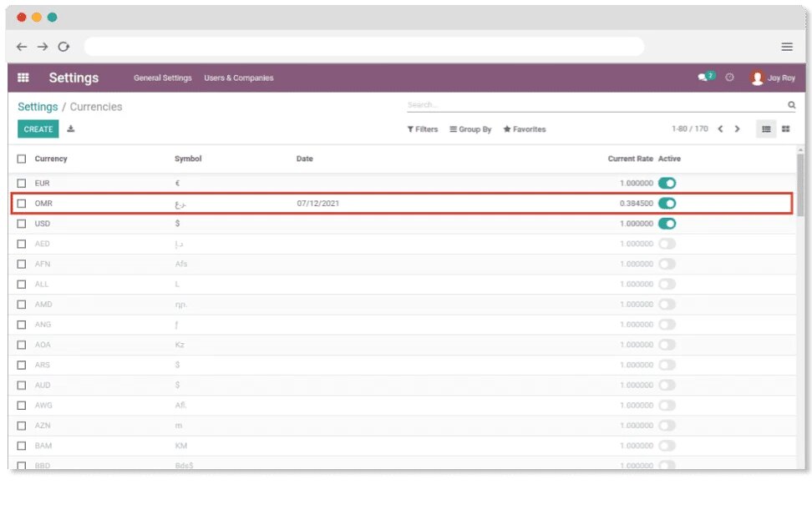Enable the AED currency active toggle
The image size is (812, 520).
(x=667, y=244)
